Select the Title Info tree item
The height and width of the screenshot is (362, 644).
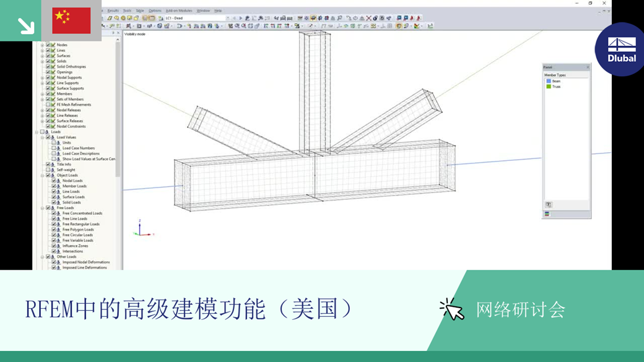(x=64, y=164)
